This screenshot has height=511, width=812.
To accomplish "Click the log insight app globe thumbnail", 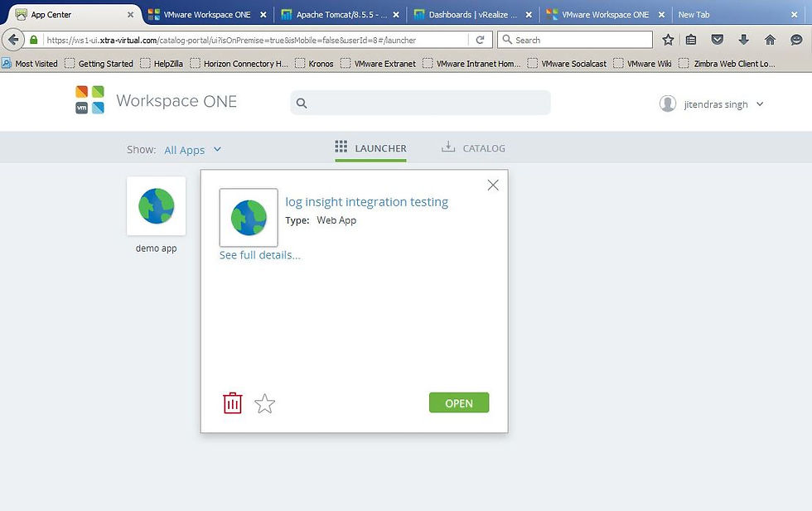I will (x=249, y=218).
